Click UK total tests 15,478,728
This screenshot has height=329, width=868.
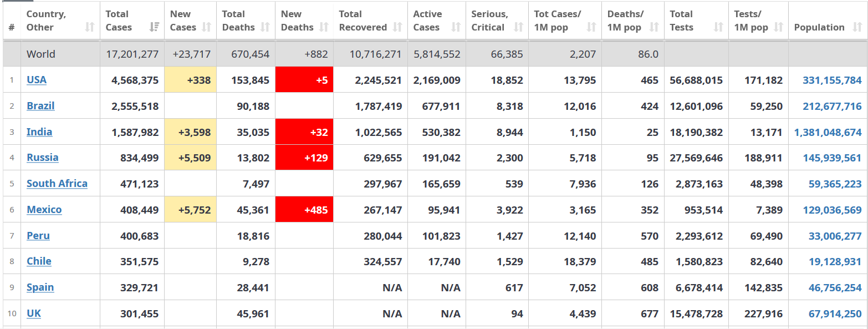(x=696, y=314)
